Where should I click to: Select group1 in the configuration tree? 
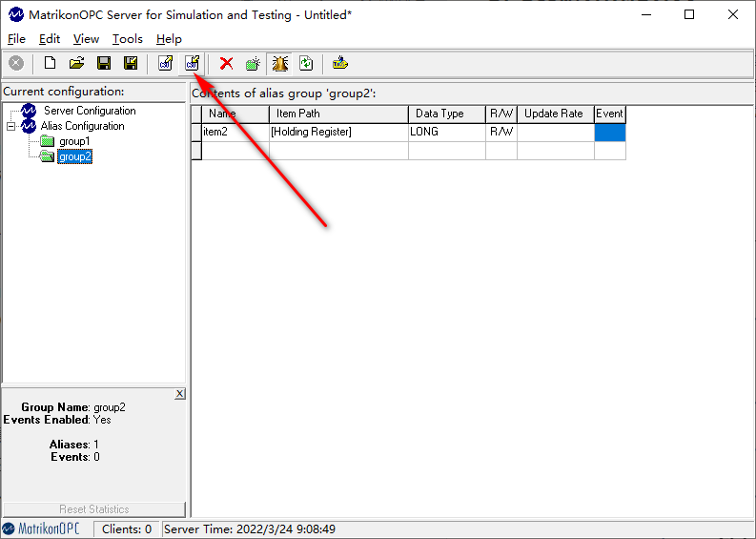[x=74, y=141]
